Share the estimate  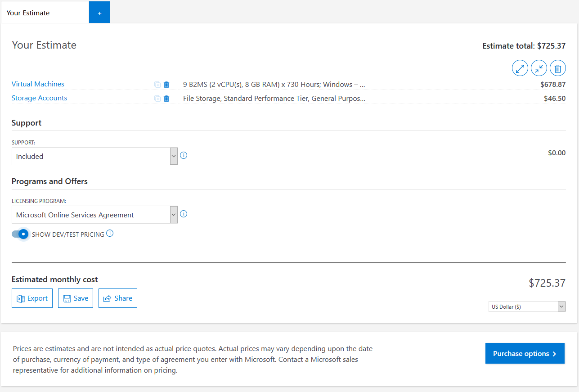(118, 298)
